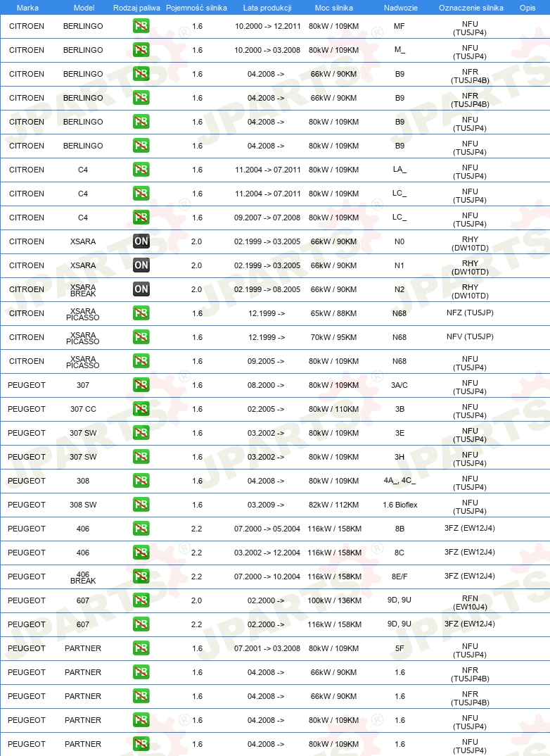The image size is (550, 756).
Task: Click the power cell 100kW / 136KM
Action: (334, 600)
